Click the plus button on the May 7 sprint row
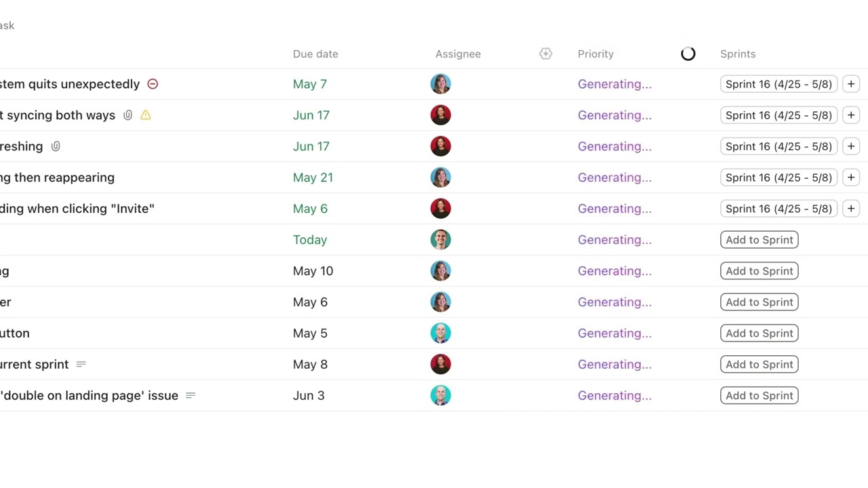 click(851, 84)
